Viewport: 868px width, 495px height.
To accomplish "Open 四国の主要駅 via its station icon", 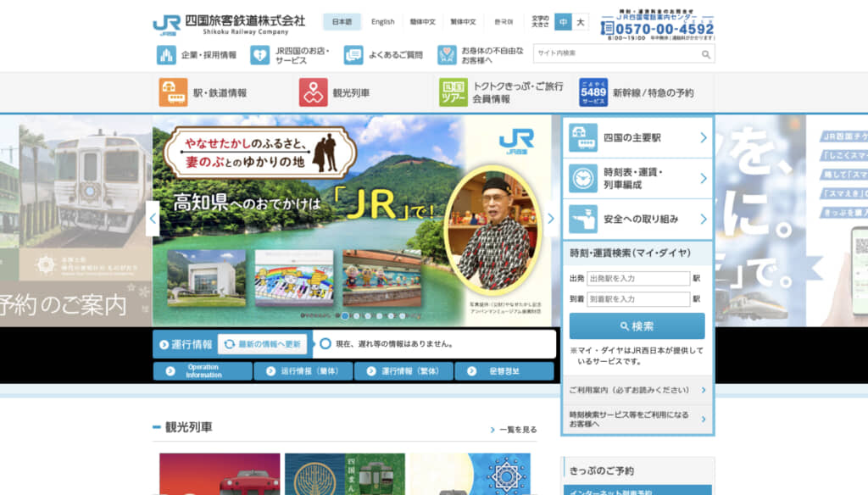I will pyautogui.click(x=583, y=137).
